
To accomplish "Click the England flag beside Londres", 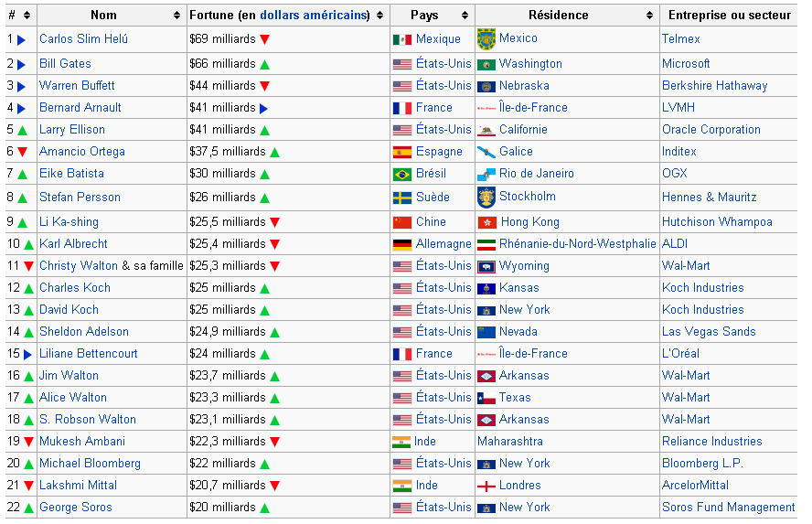I will pyautogui.click(x=486, y=486).
